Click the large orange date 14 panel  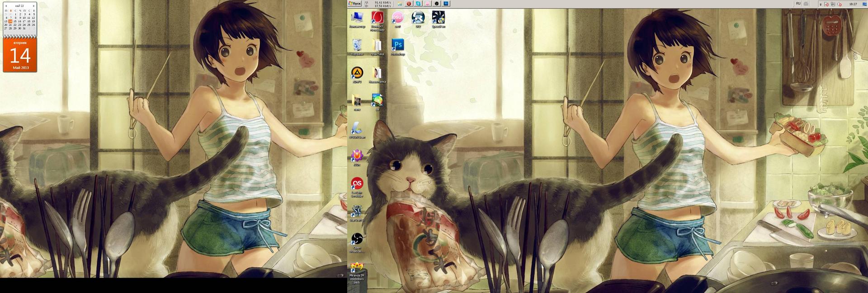click(20, 55)
